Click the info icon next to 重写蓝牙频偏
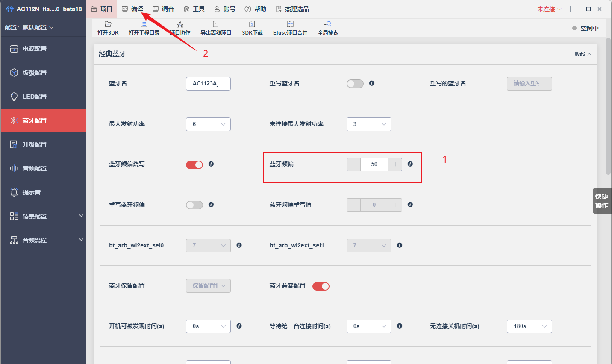The image size is (612, 364). pyautogui.click(x=211, y=205)
